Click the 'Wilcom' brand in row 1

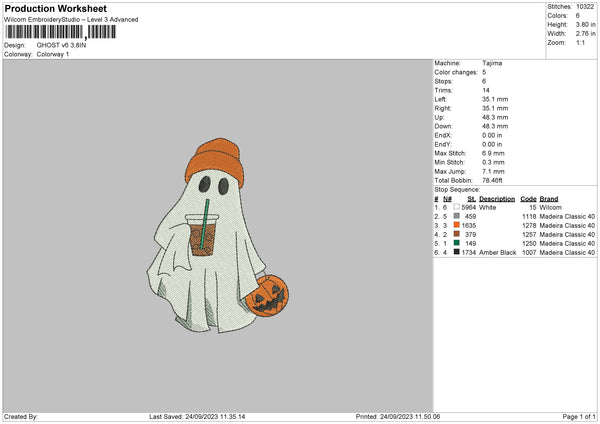[x=551, y=207]
